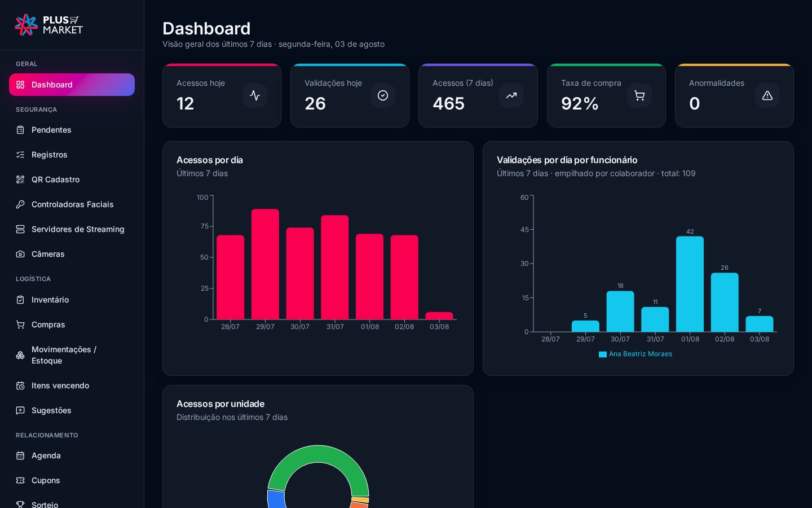Open Servidores de Streaming
The width and height of the screenshot is (812, 508).
72,229
